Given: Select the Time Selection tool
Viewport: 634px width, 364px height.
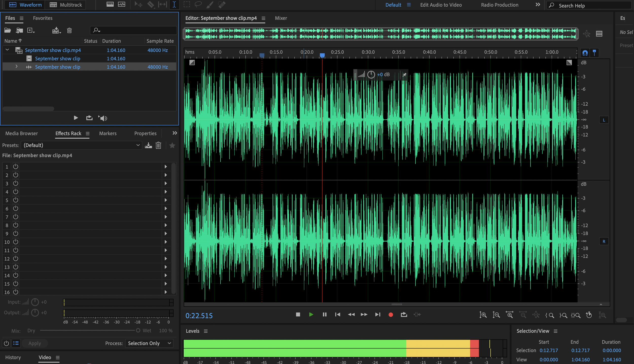Looking at the screenshot, I should pos(174,5).
